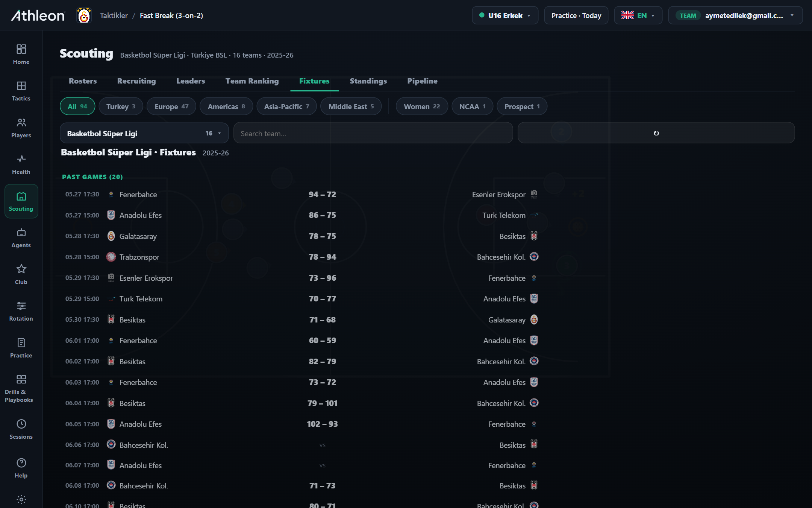Image resolution: width=812 pixels, height=508 pixels.
Task: Switch to the Recruiting tab
Action: pos(136,81)
